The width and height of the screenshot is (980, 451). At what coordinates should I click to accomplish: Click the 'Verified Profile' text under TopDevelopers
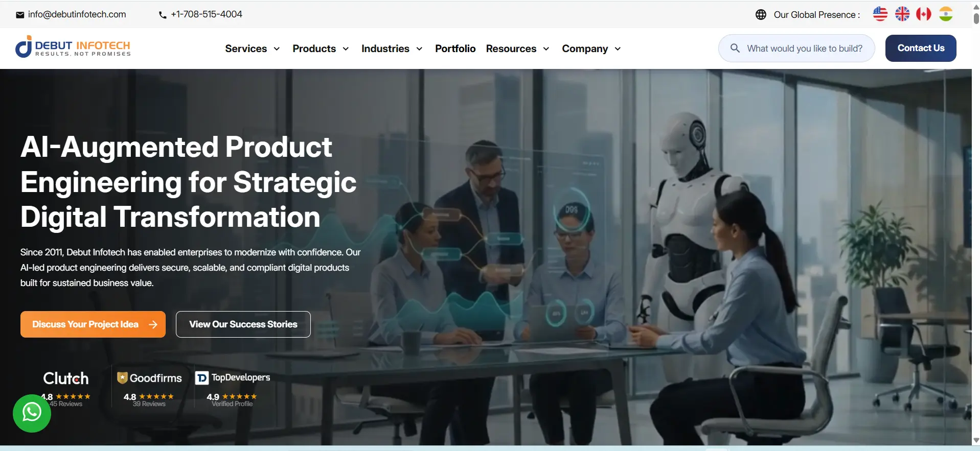233,404
